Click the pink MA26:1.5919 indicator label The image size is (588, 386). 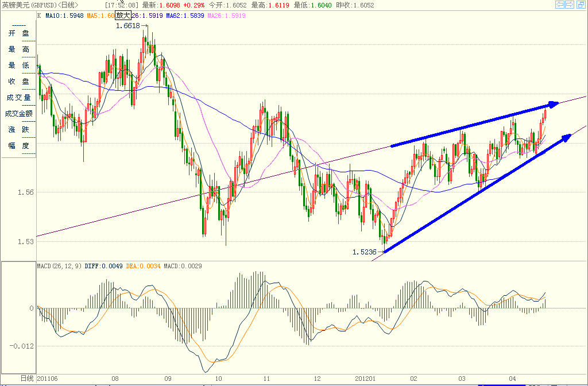(x=226, y=16)
